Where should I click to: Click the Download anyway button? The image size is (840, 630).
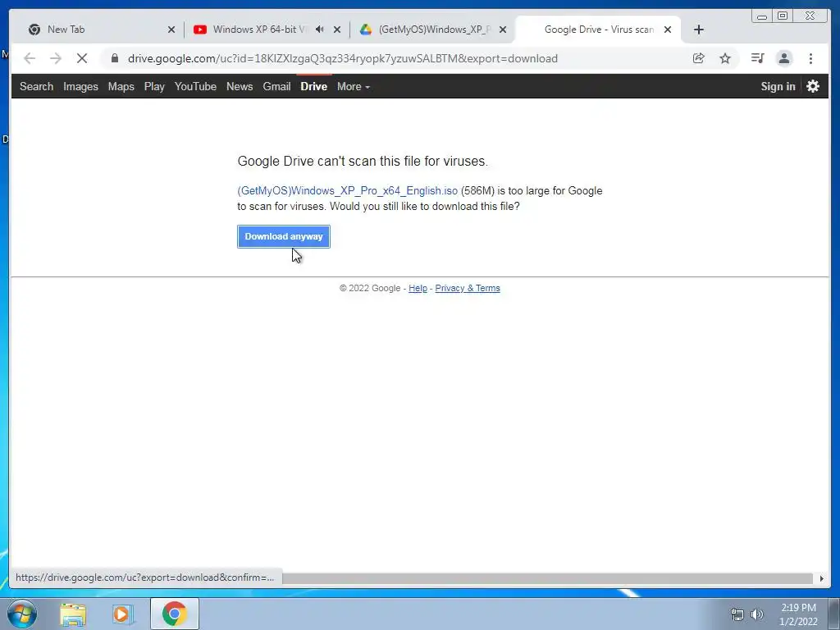pyautogui.click(x=283, y=236)
